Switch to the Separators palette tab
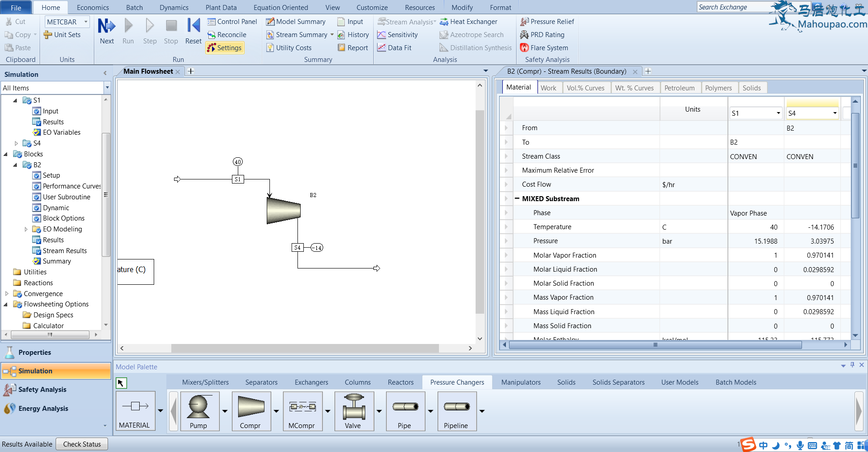Image resolution: width=868 pixels, height=452 pixels. 261,382
